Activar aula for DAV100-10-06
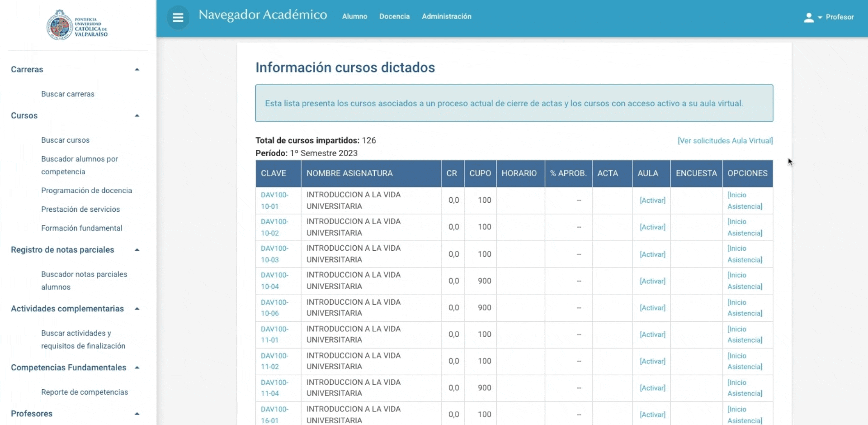868x425 pixels. coord(652,308)
